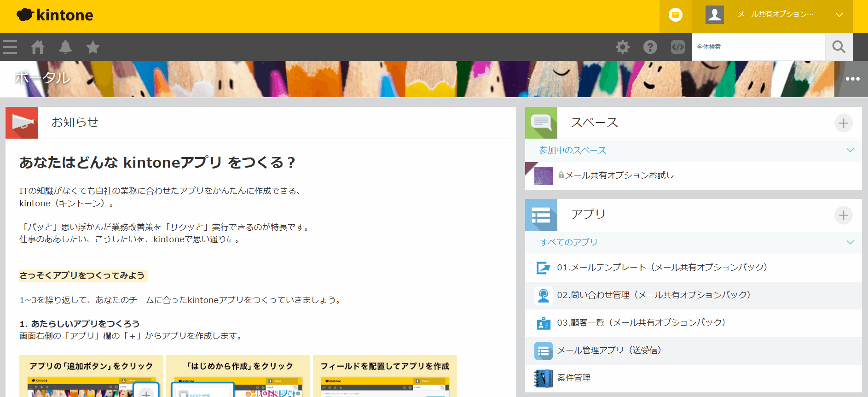Open the notifications bell
Screen dimensions: 868x397
(65, 47)
